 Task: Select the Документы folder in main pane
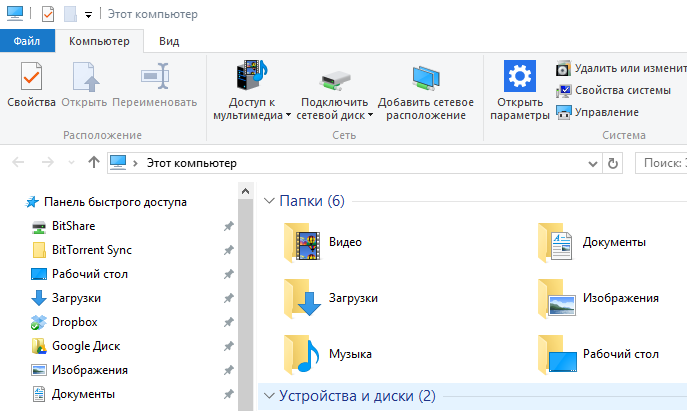(x=592, y=242)
